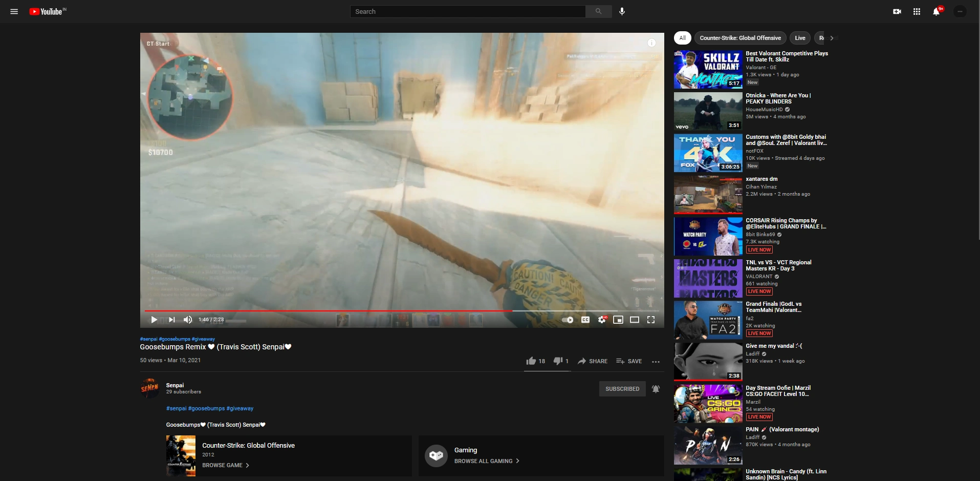Open Otnicka Peaky Blinders video title

click(x=778, y=98)
